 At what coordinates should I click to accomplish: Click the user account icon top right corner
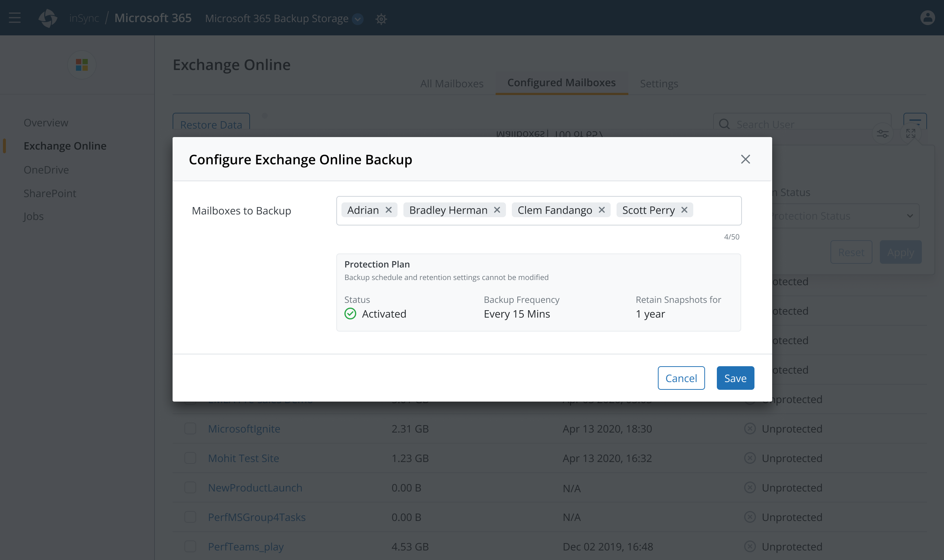click(927, 18)
